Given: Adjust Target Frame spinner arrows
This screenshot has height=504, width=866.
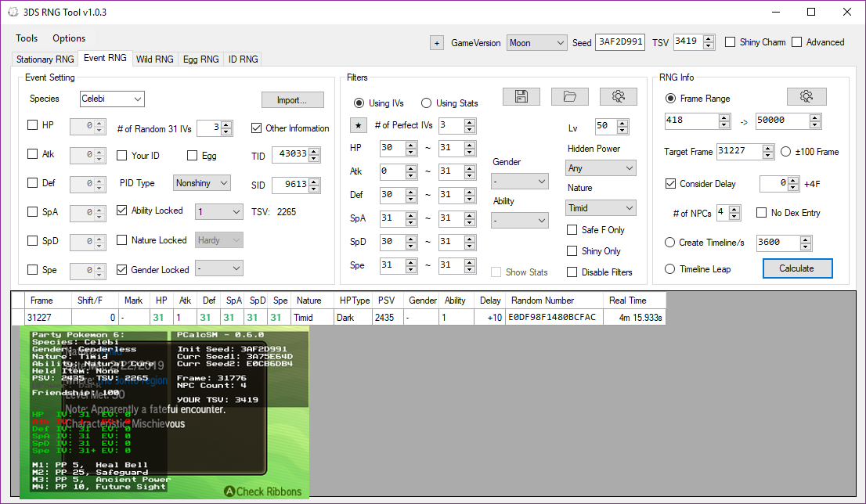Looking at the screenshot, I should (767, 151).
